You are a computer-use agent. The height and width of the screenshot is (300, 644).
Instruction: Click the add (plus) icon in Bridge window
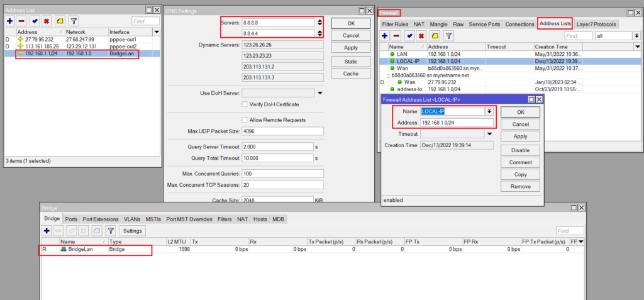pos(47,231)
